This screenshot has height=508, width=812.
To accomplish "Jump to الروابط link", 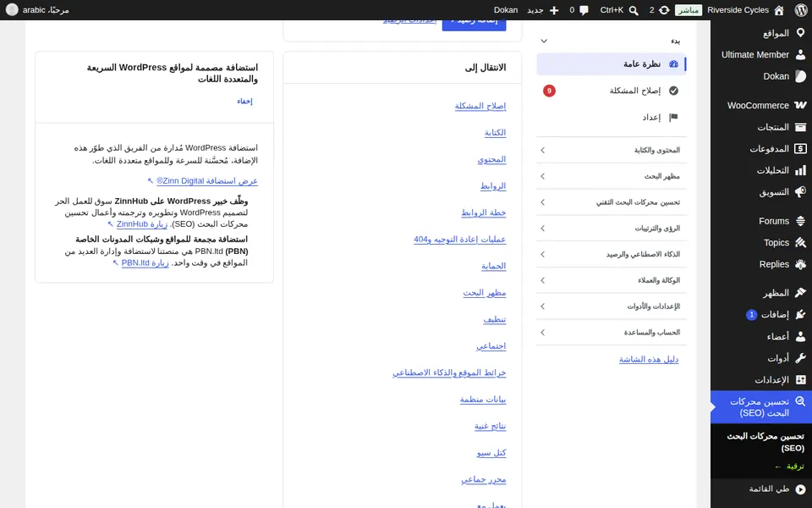I will coord(493,186).
